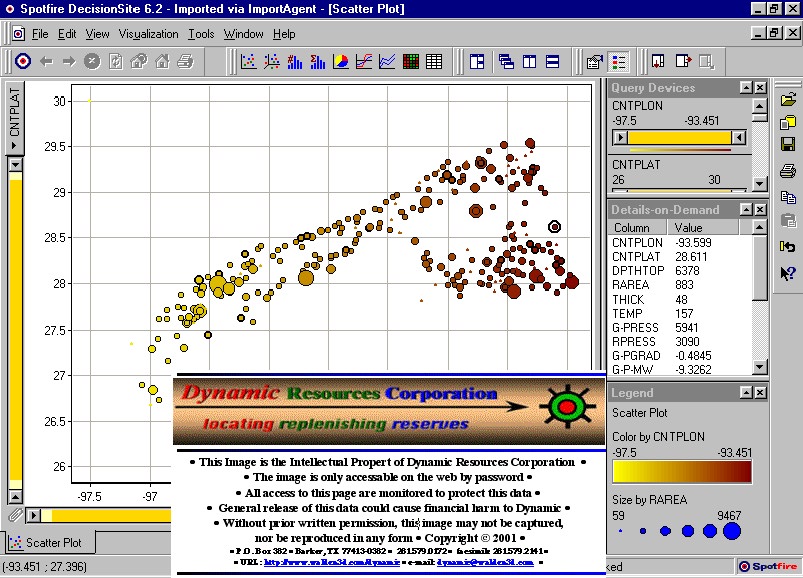Click the table visualization icon
Viewport: 803px width, 578px height.
[x=434, y=62]
